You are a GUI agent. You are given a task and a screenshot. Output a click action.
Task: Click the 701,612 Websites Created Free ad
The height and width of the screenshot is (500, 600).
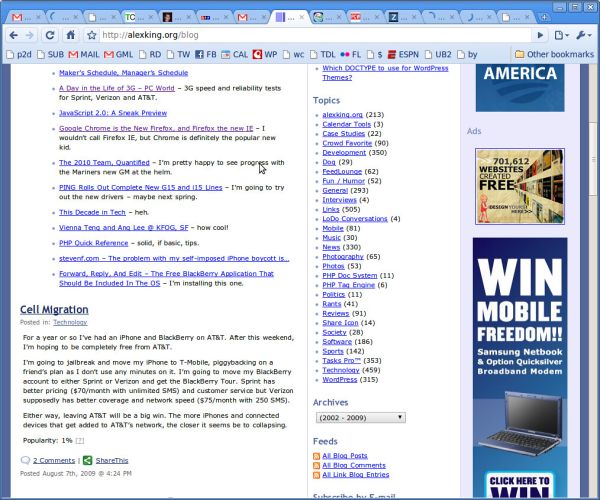tap(520, 186)
